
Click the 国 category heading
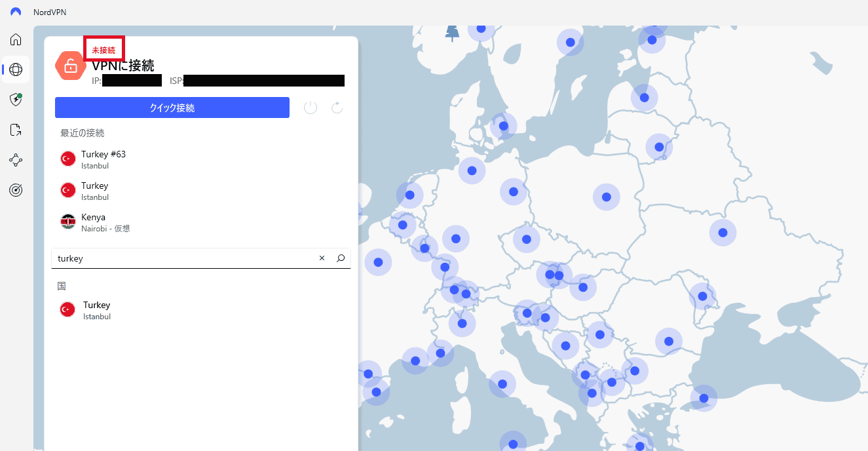click(x=62, y=286)
